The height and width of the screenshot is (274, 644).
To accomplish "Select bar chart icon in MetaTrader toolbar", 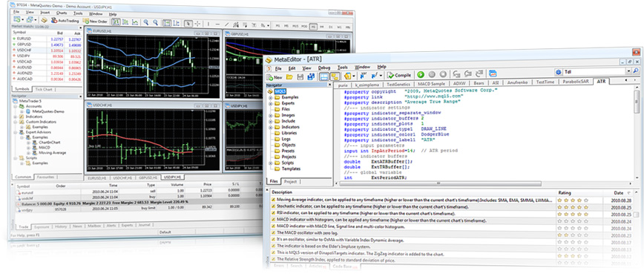I will [116, 22].
